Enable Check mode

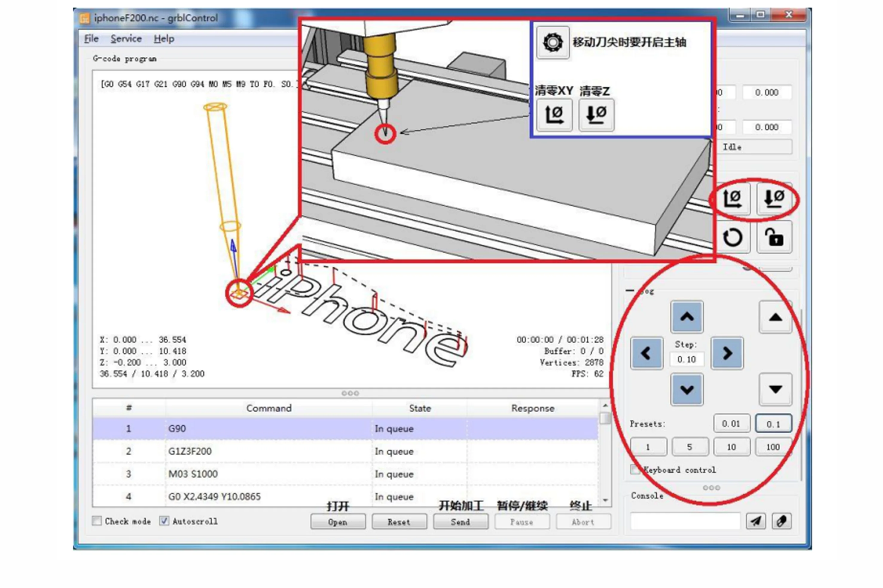tap(96, 521)
